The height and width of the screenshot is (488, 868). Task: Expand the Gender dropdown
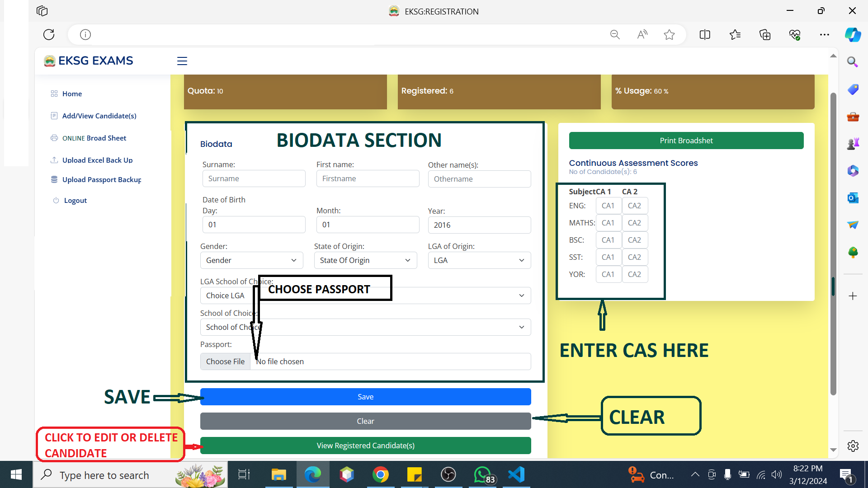251,260
